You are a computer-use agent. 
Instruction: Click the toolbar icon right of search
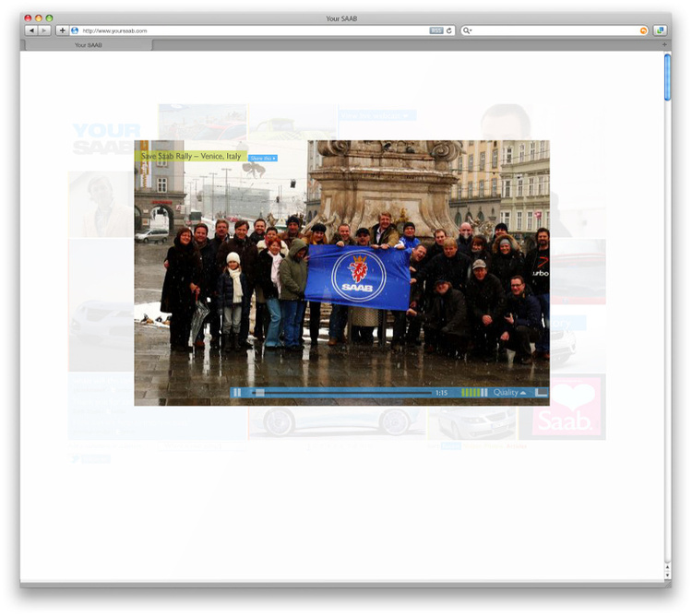pos(660,30)
